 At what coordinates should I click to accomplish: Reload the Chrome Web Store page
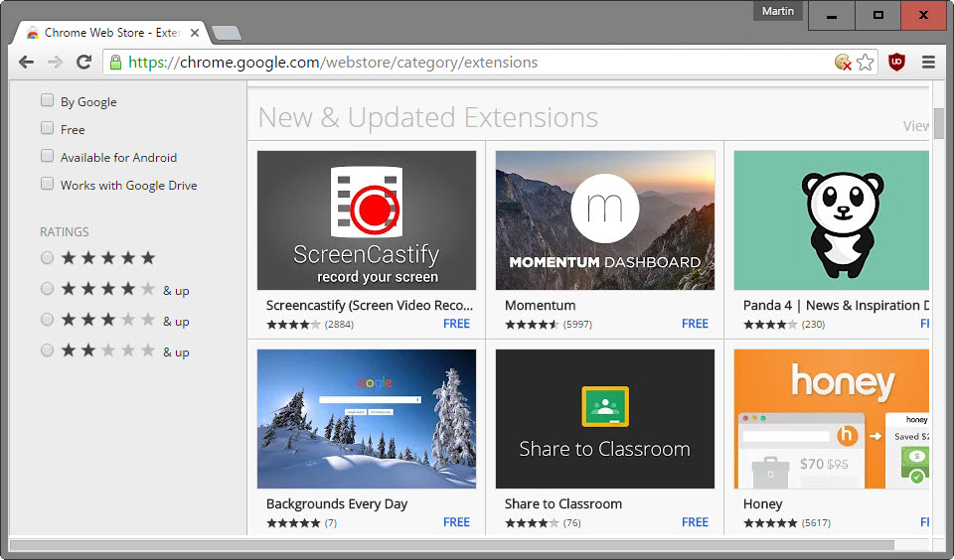83,62
